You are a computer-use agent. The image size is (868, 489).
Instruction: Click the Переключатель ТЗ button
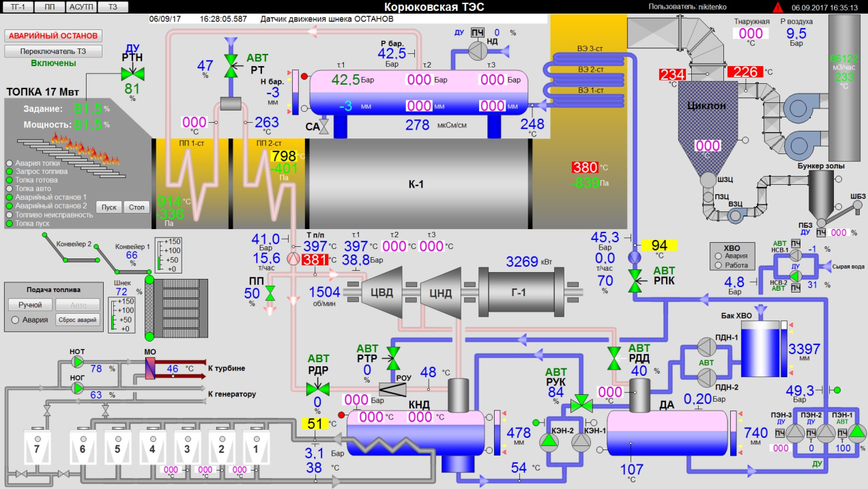coord(53,51)
